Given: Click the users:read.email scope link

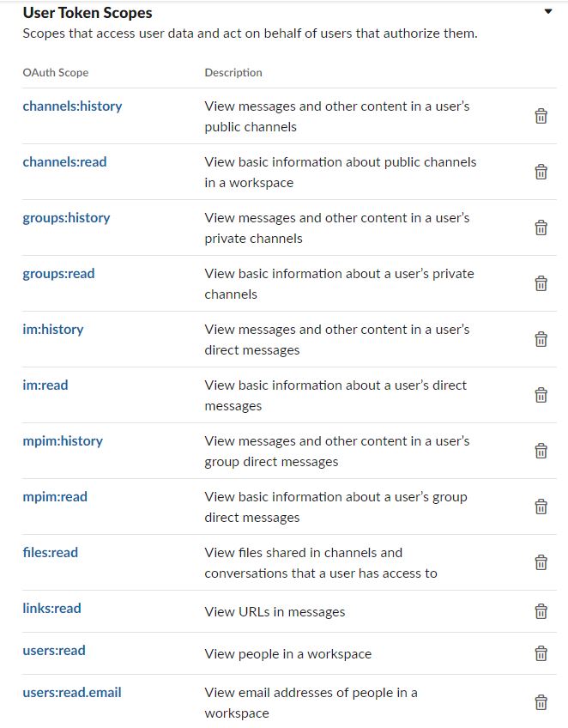Looking at the screenshot, I should pos(71,692).
